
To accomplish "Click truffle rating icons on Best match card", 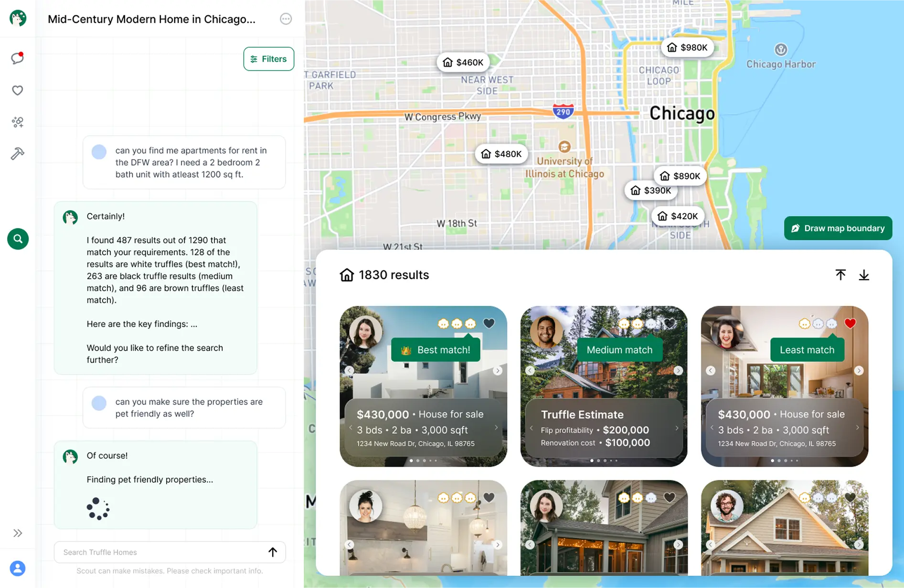I will click(x=457, y=324).
